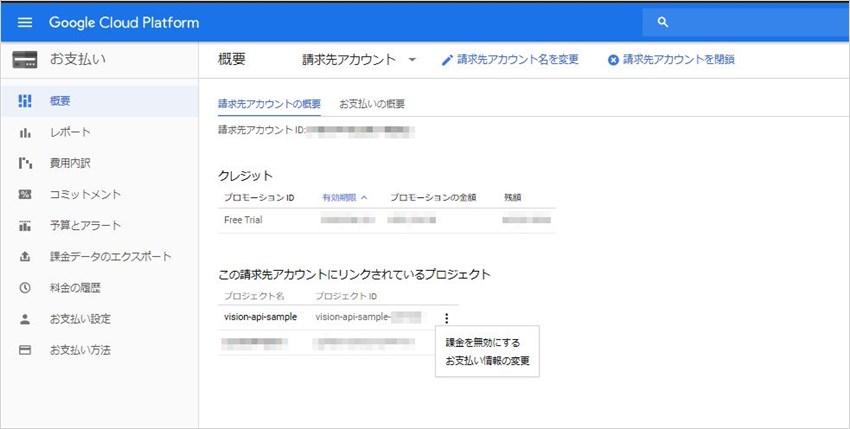The height and width of the screenshot is (429, 850).
Task: Open 料金の履歴 in the sidebar
Action: 100,288
